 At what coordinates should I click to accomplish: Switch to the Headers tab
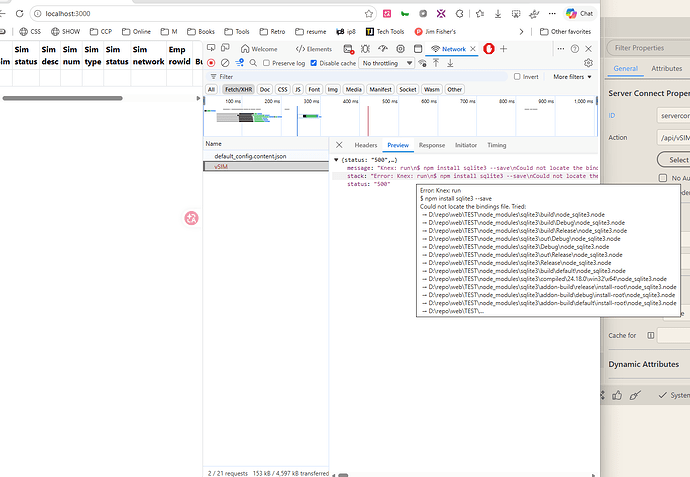click(366, 145)
